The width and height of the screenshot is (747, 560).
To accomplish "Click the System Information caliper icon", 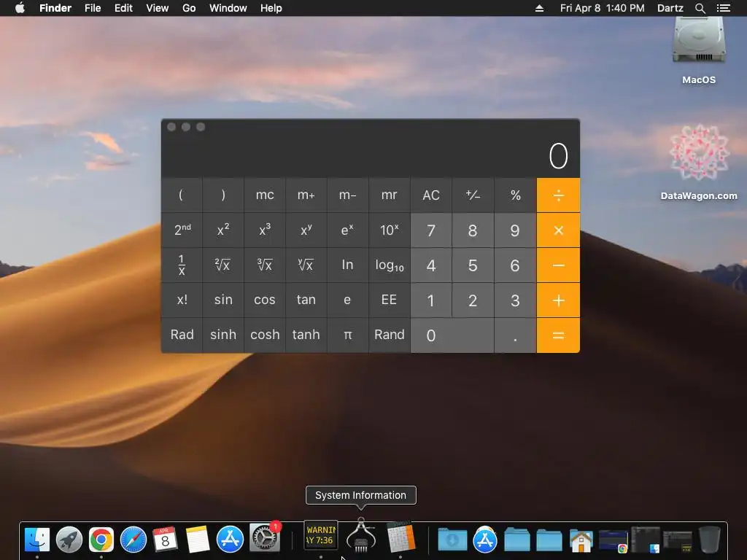I will click(x=360, y=535).
